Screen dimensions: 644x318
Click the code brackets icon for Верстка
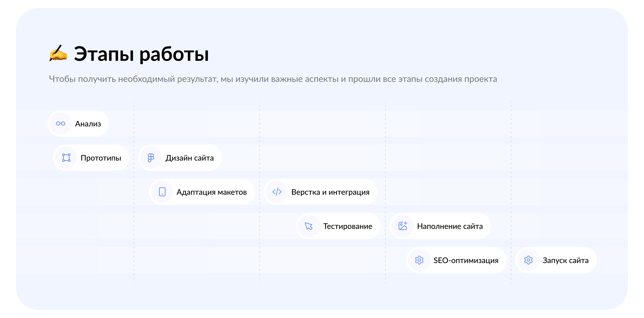coord(277,192)
